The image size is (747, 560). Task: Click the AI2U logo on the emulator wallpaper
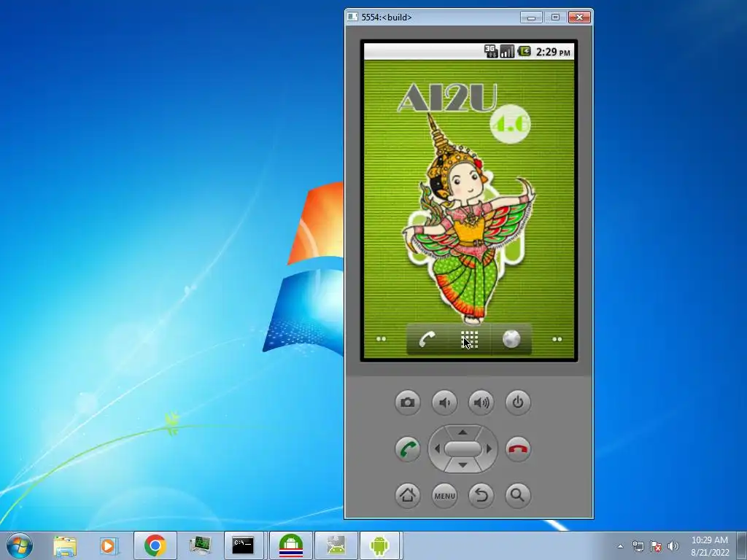447,98
